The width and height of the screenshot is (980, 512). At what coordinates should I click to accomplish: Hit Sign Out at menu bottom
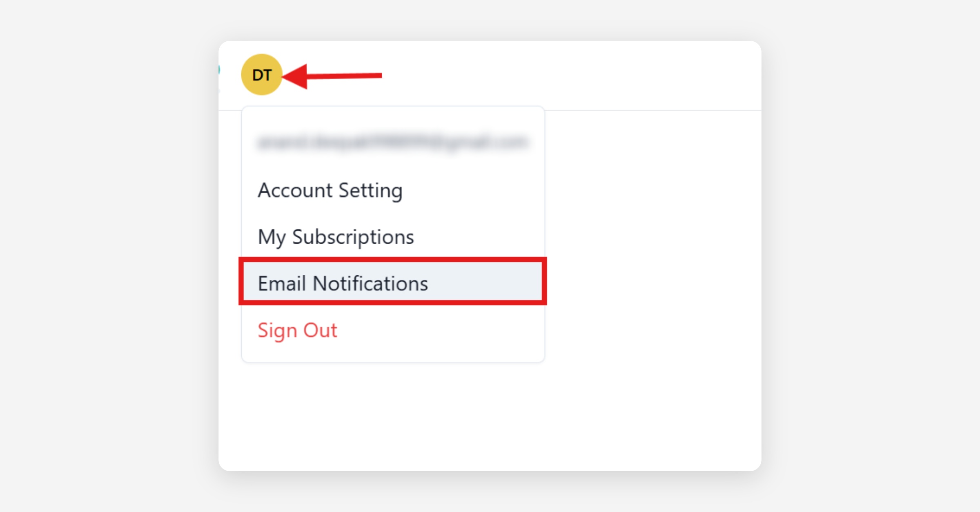297,330
